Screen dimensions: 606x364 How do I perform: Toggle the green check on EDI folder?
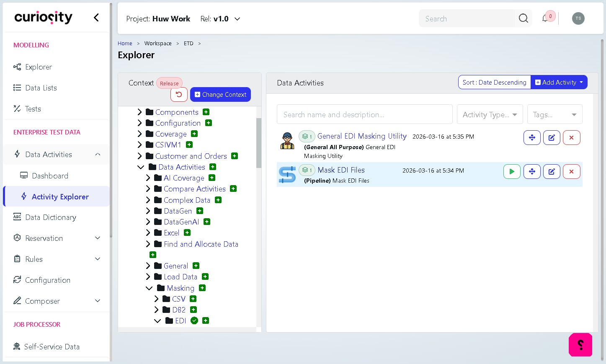click(x=194, y=320)
